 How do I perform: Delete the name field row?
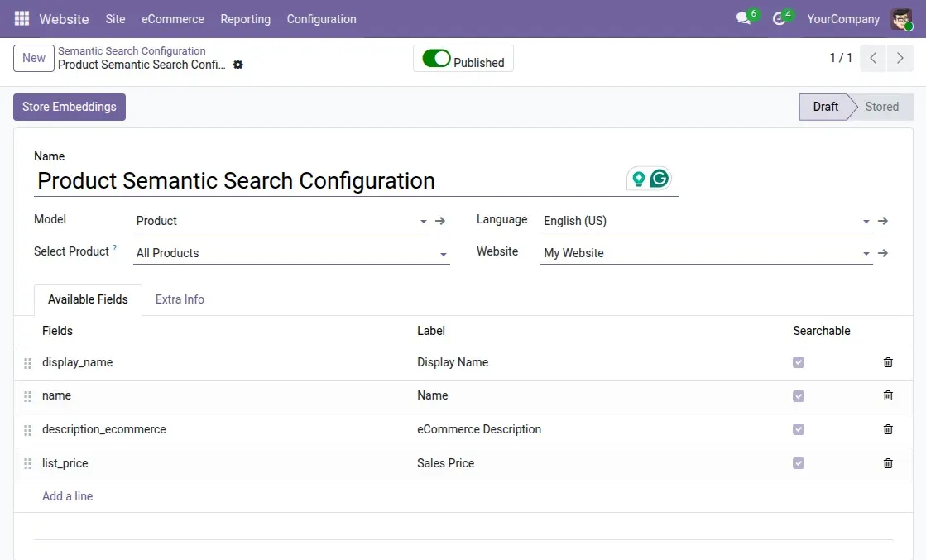coord(888,395)
